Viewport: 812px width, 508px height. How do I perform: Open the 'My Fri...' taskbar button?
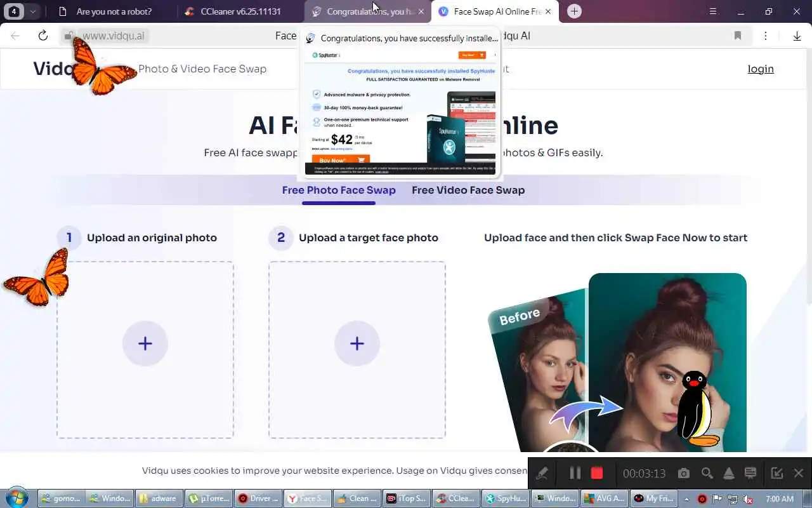coord(653,498)
